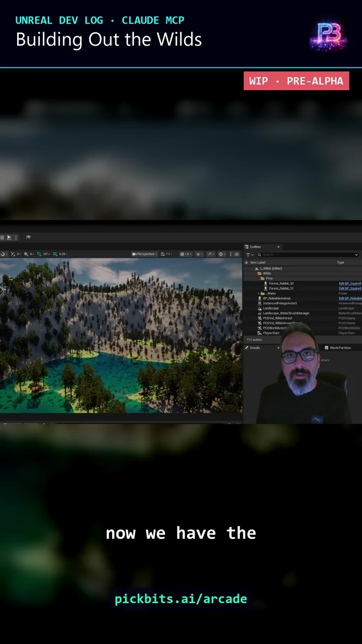The width and height of the screenshot is (362, 644).
Task: Click Edit BP_Squirrel link for Forest_Rabbit_30
Action: coord(350,283)
